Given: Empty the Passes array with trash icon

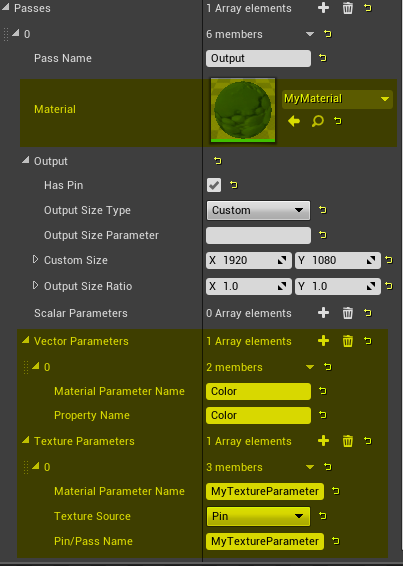Looking at the screenshot, I should tap(347, 8).
